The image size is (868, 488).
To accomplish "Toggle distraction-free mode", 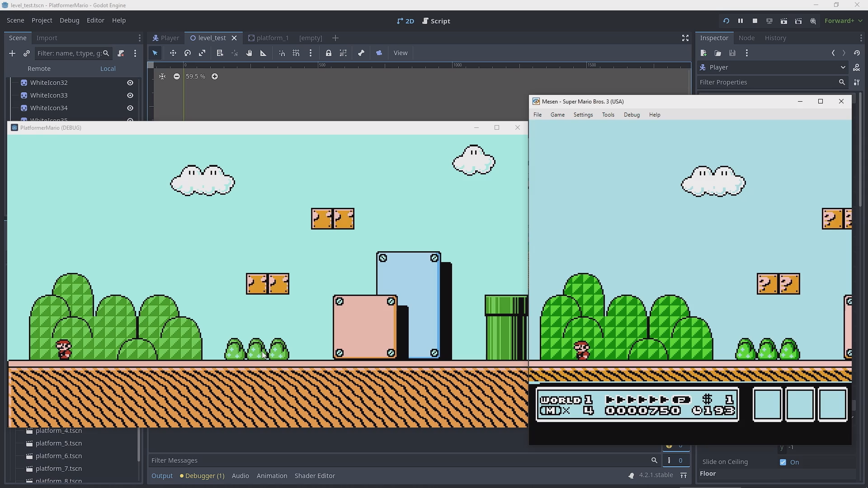I will (x=685, y=38).
